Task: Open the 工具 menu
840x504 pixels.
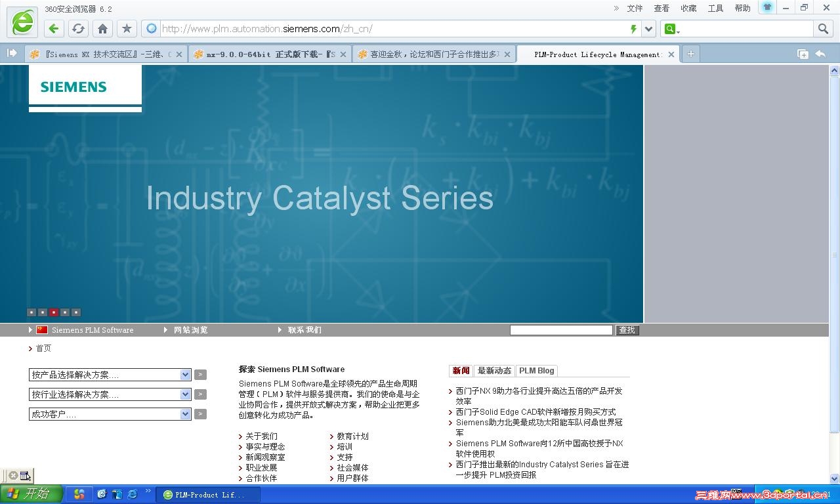Action: pos(715,8)
